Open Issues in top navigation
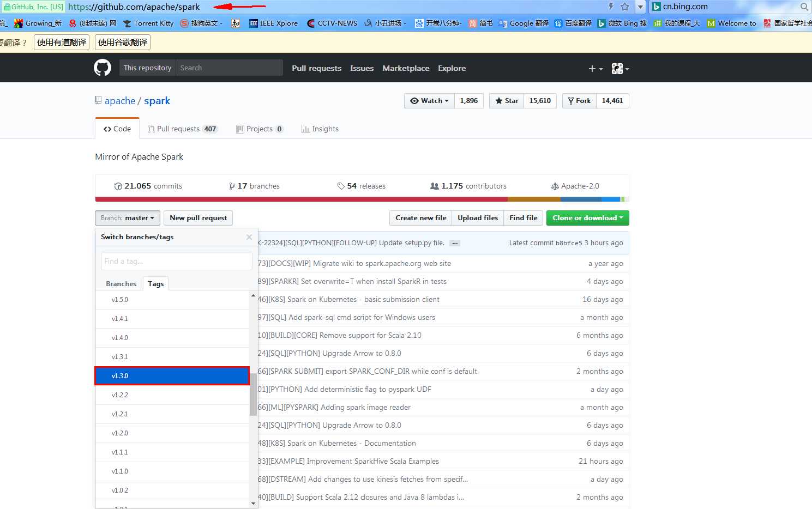 point(362,68)
